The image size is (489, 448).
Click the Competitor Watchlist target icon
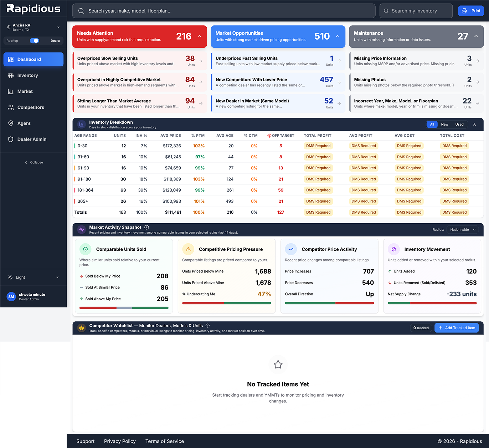[82, 328]
